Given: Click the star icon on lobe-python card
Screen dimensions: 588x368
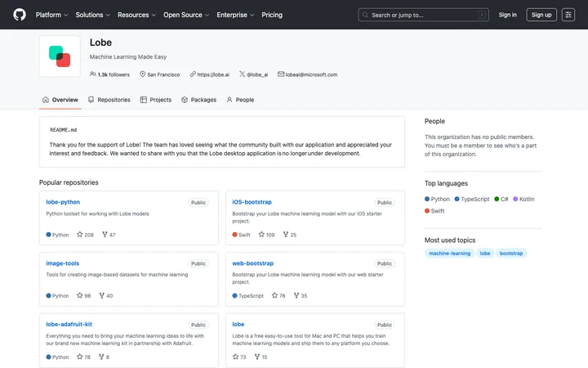Looking at the screenshot, I should [79, 235].
